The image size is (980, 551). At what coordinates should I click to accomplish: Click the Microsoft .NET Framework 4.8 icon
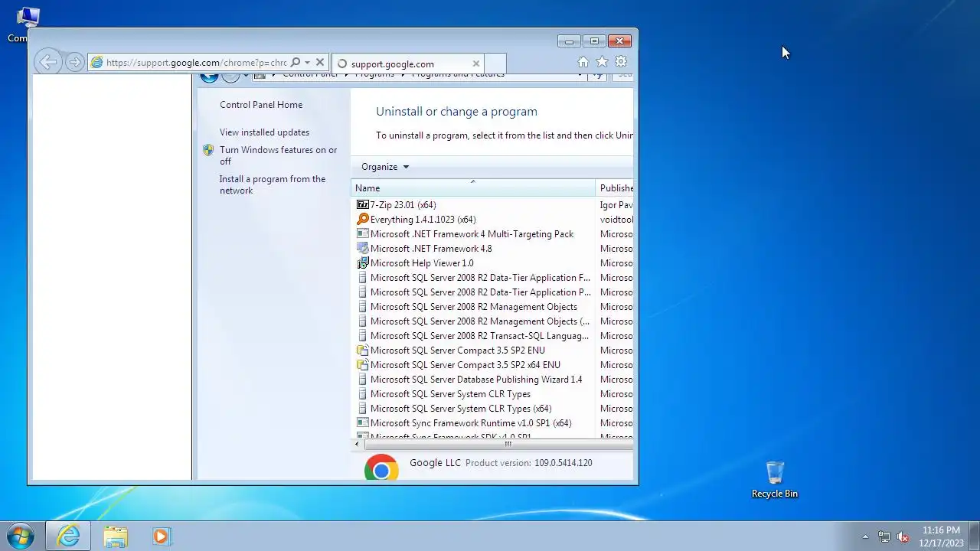tap(363, 249)
